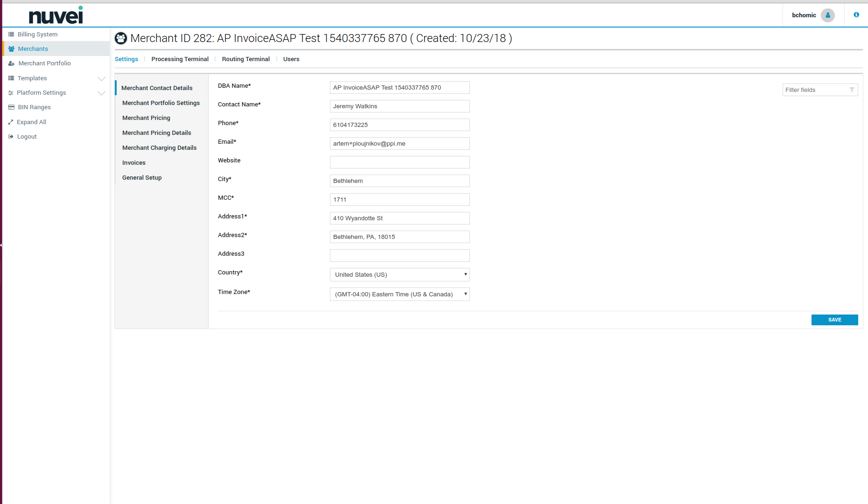Click the Logout exit icon
This screenshot has height=504, width=868.
[11, 137]
